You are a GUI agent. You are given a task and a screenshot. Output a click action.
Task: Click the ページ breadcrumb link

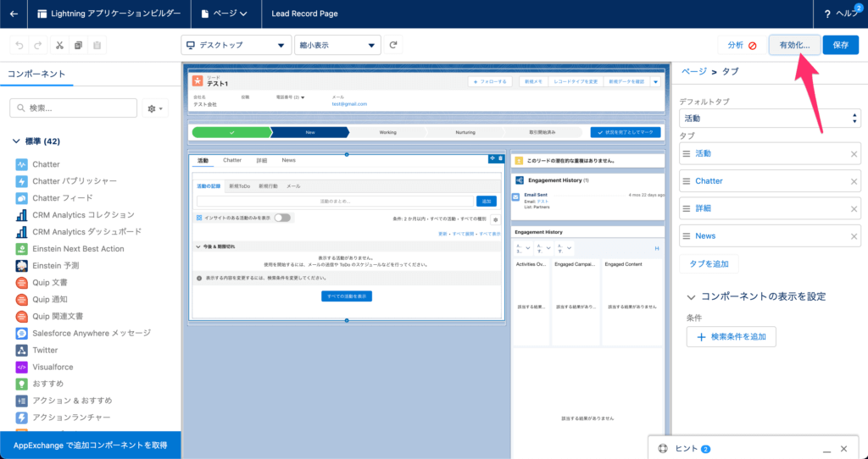click(x=693, y=72)
